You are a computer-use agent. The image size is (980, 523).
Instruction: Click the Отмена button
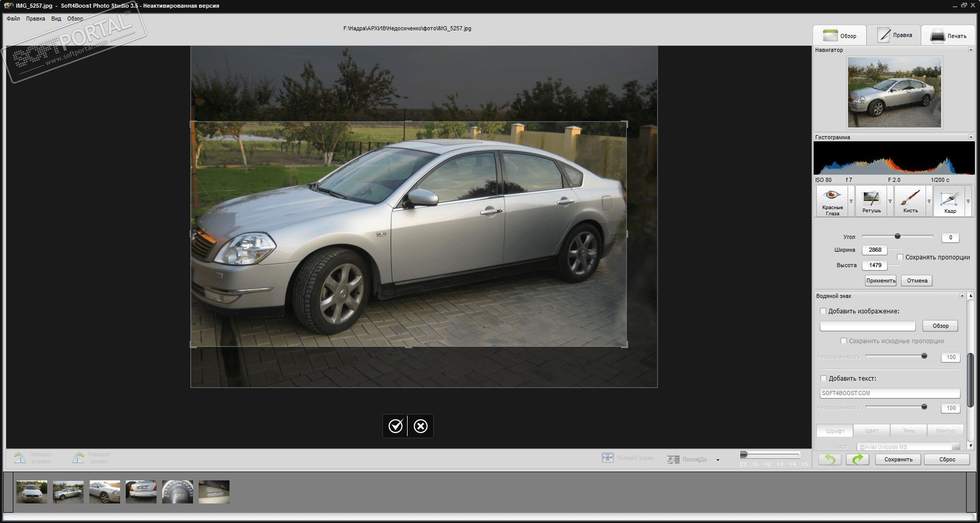click(x=917, y=281)
